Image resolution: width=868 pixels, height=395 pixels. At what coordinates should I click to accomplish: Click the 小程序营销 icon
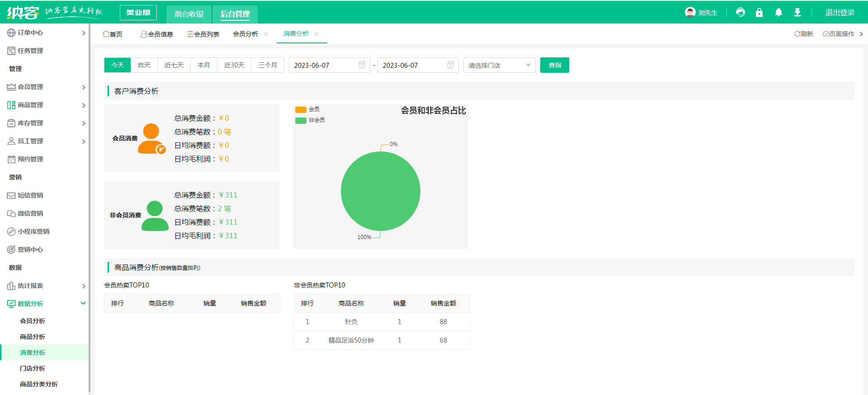(11, 231)
